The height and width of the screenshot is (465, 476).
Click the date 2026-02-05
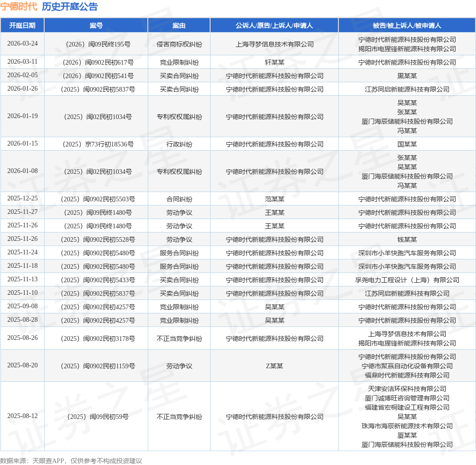(x=22, y=75)
